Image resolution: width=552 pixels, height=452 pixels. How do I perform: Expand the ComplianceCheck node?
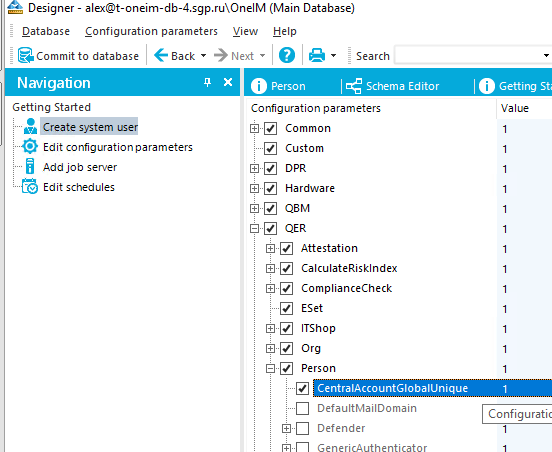pos(270,289)
